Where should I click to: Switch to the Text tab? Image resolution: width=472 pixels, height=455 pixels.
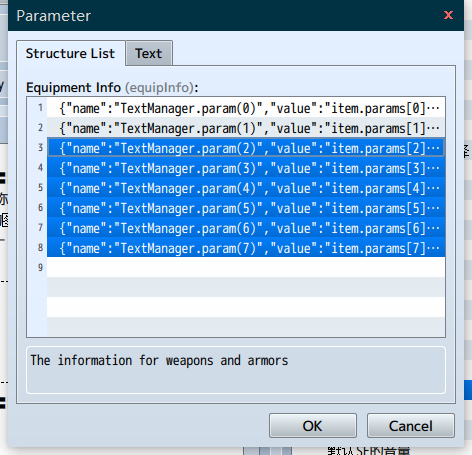click(149, 53)
